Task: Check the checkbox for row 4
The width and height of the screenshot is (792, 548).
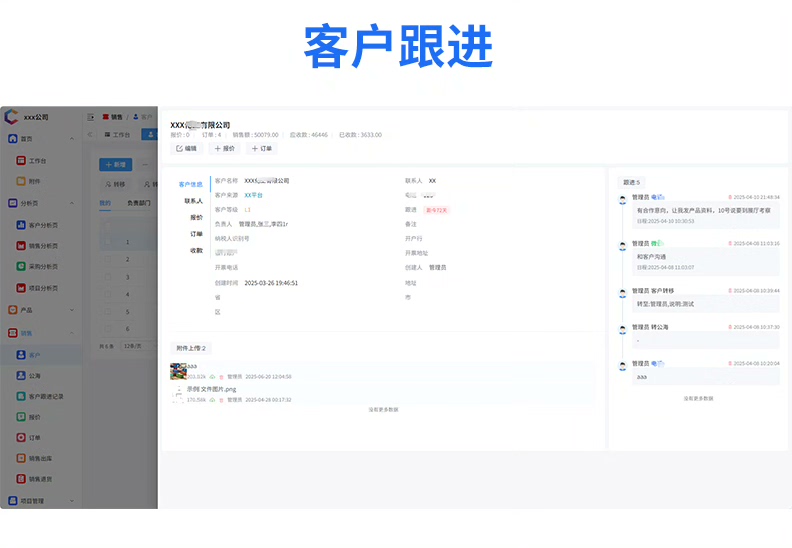Action: point(108,294)
